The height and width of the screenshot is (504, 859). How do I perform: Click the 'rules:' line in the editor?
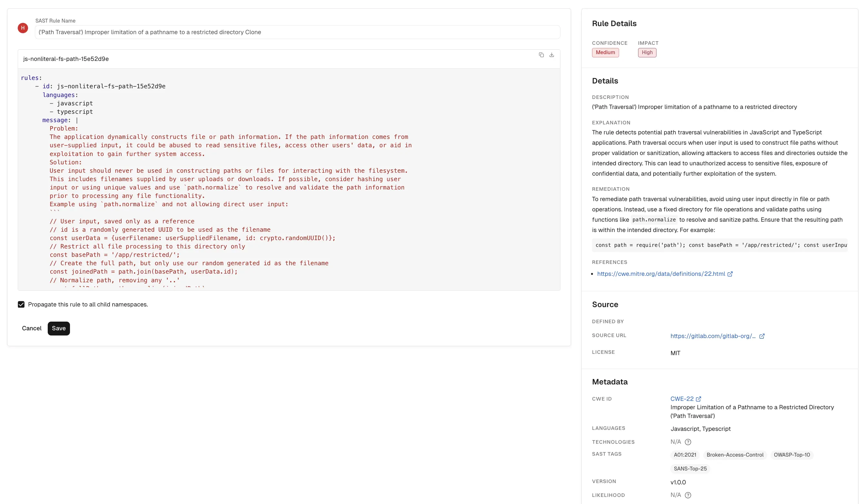click(x=31, y=78)
